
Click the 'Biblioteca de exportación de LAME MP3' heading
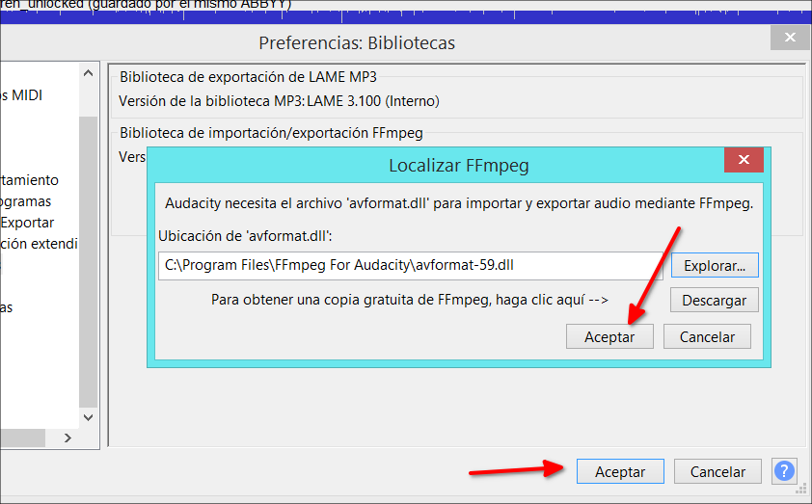(x=248, y=77)
